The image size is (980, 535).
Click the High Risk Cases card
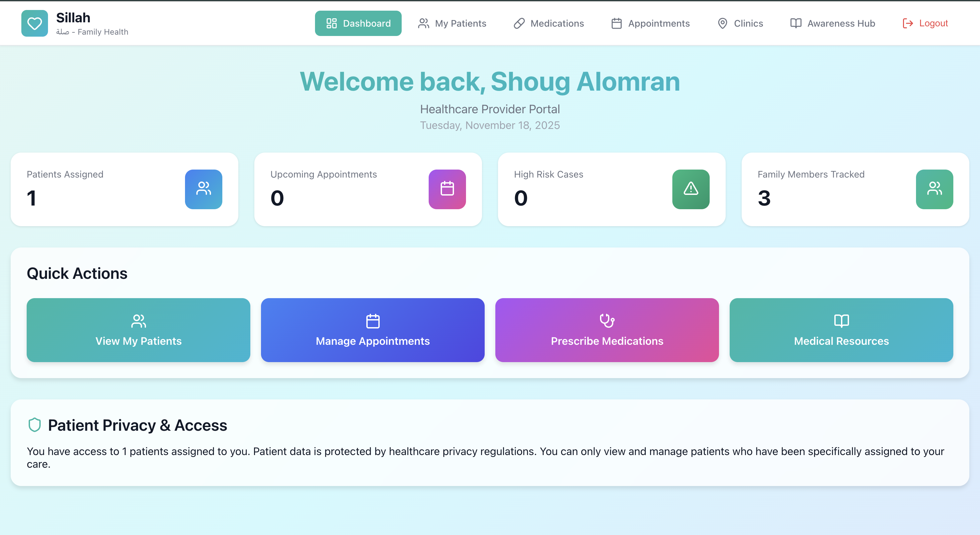coord(611,189)
